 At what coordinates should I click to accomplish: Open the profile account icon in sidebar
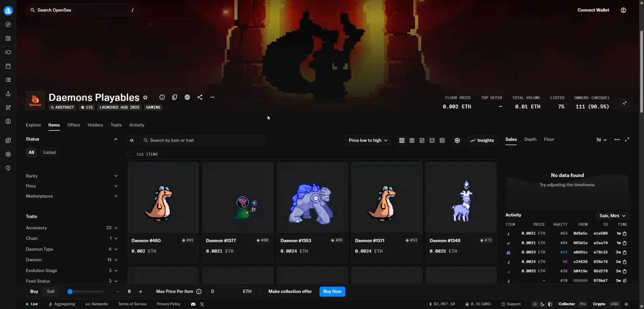click(8, 121)
